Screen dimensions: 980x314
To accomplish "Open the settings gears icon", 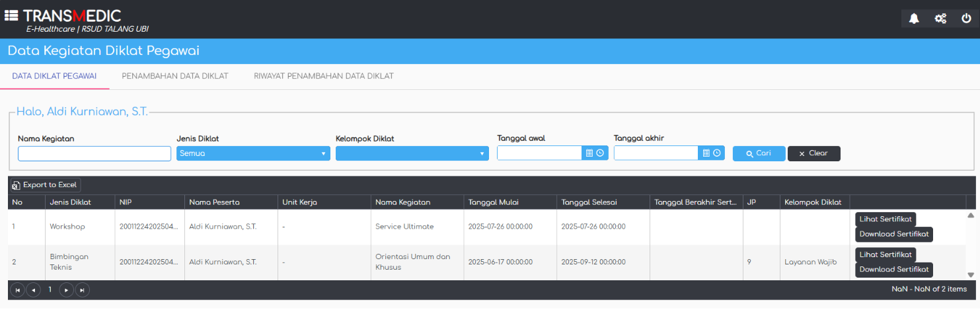I will tap(940, 19).
